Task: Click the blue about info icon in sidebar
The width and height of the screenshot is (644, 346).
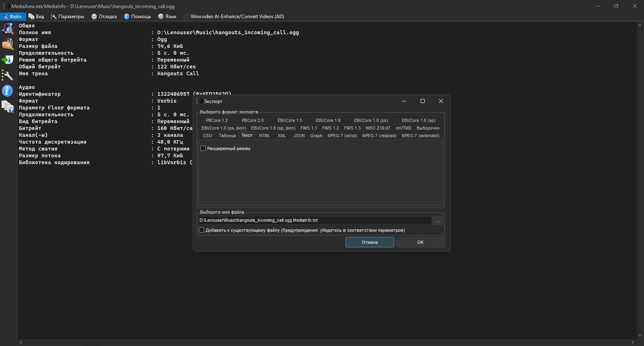Action: [x=8, y=91]
